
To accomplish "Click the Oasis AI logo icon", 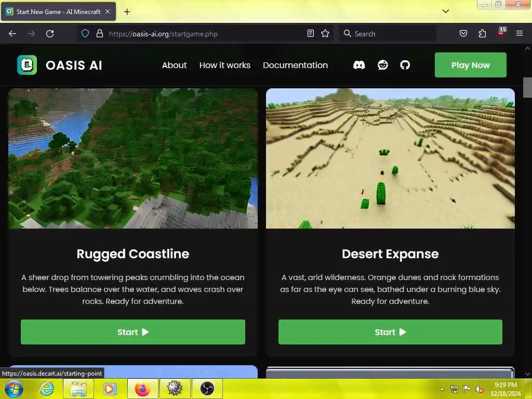I will 27,65.
